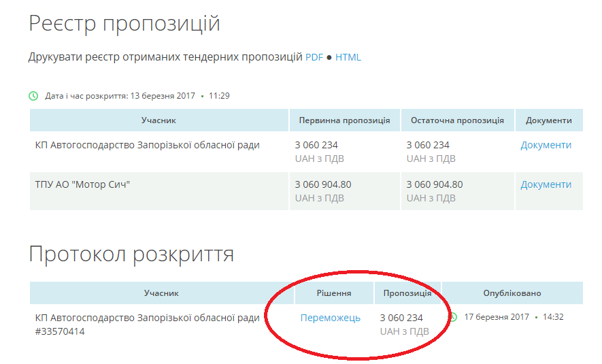
Task: Click the Переможець decision link
Action: coord(330,318)
